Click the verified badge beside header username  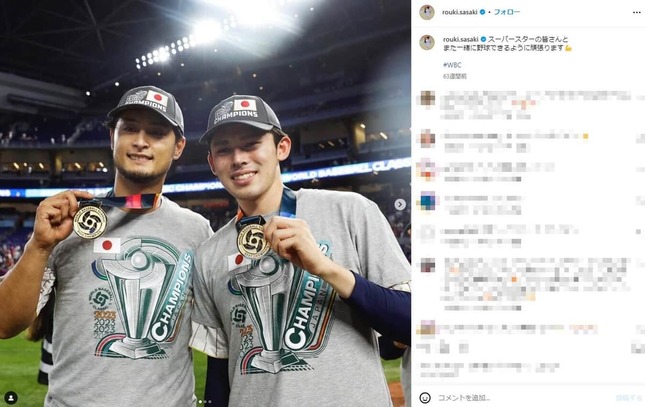483,12
